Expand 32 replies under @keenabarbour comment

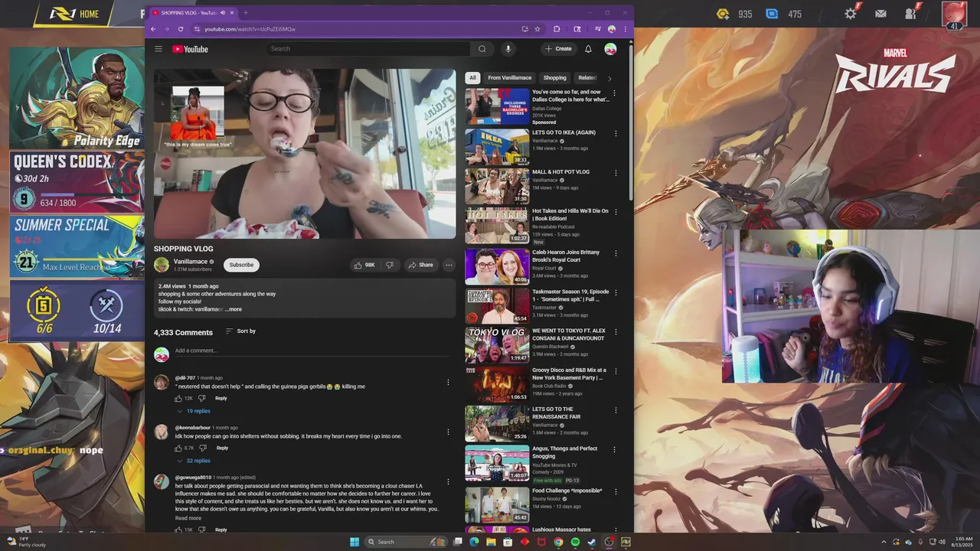pos(193,461)
